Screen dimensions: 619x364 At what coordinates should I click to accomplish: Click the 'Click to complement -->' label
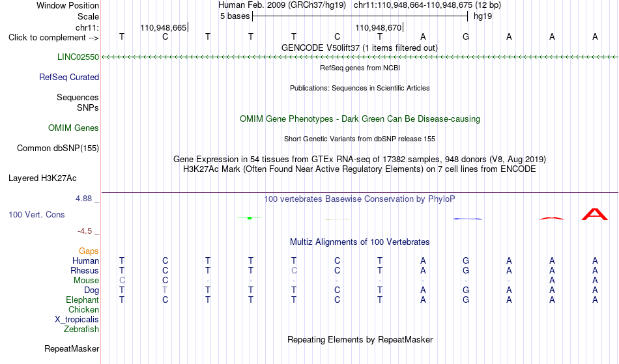[x=53, y=38]
